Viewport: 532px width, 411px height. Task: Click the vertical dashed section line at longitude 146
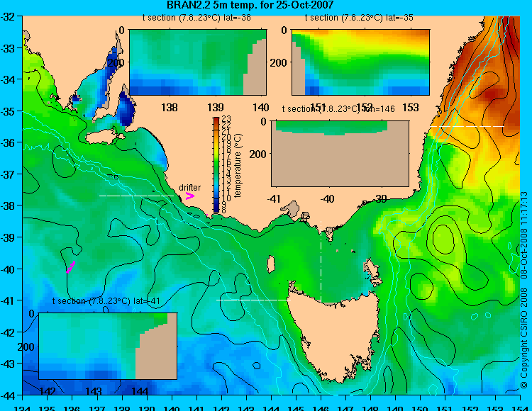(x=321, y=261)
